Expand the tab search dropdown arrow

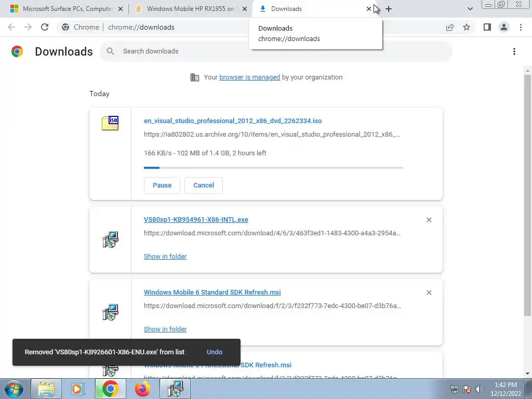[x=470, y=9]
